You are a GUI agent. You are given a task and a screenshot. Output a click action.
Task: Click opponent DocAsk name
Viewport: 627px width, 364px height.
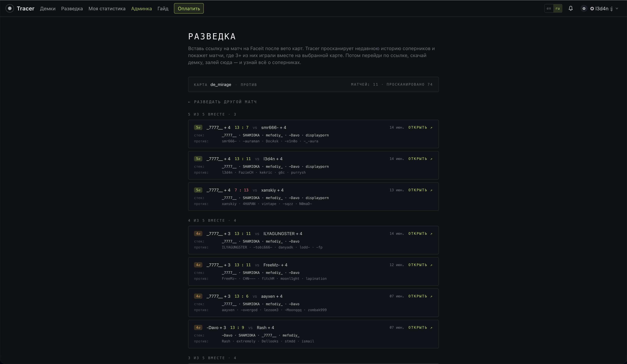pos(272,141)
